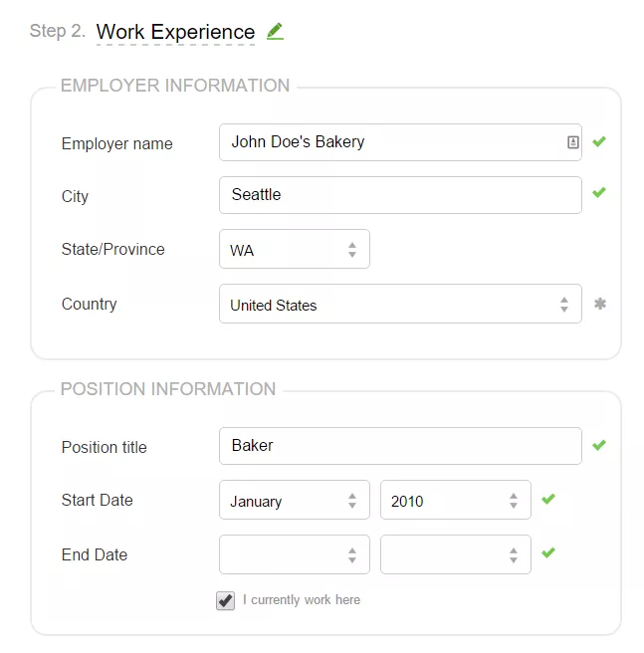Click the green checkmark next to Start Date
Viewport: 644px width, 653px height.
tap(548, 499)
